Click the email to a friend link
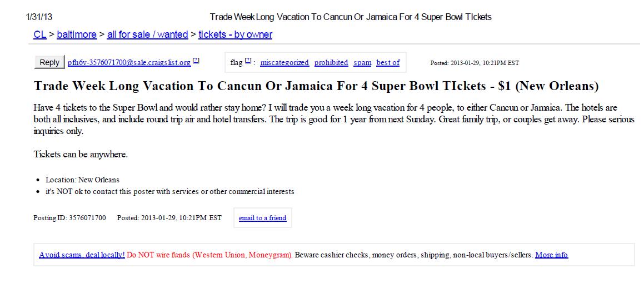 [262, 218]
